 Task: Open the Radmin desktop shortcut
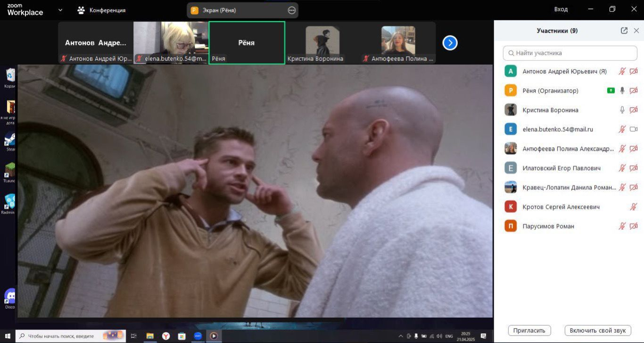(9, 204)
